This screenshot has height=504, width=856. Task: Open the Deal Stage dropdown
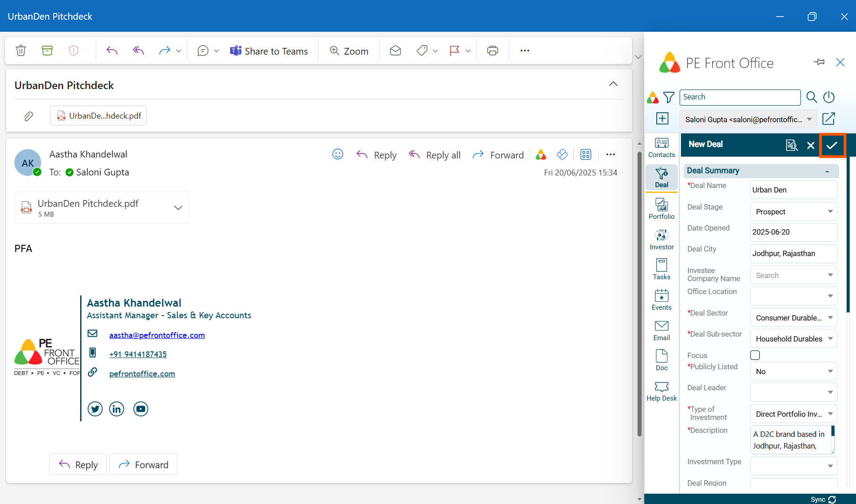(x=793, y=212)
